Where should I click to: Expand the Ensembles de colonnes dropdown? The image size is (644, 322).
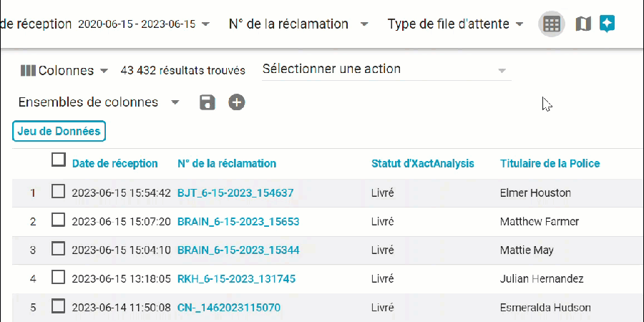pos(175,102)
